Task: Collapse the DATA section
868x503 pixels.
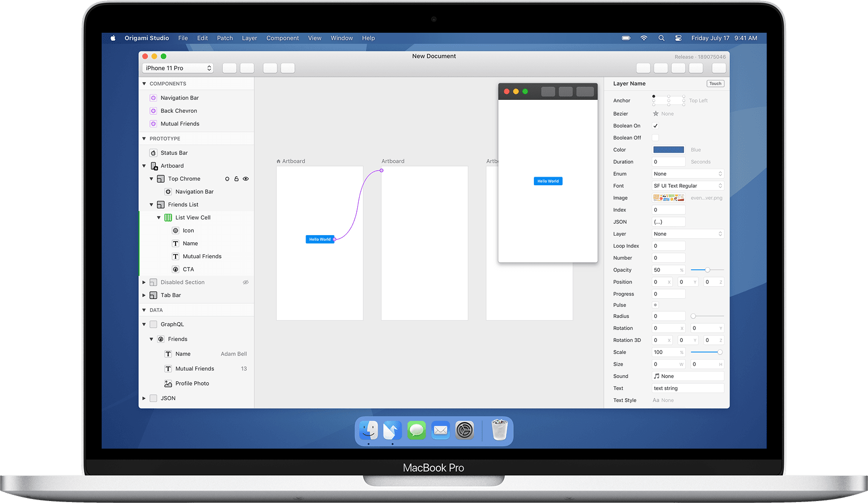Action: (144, 310)
